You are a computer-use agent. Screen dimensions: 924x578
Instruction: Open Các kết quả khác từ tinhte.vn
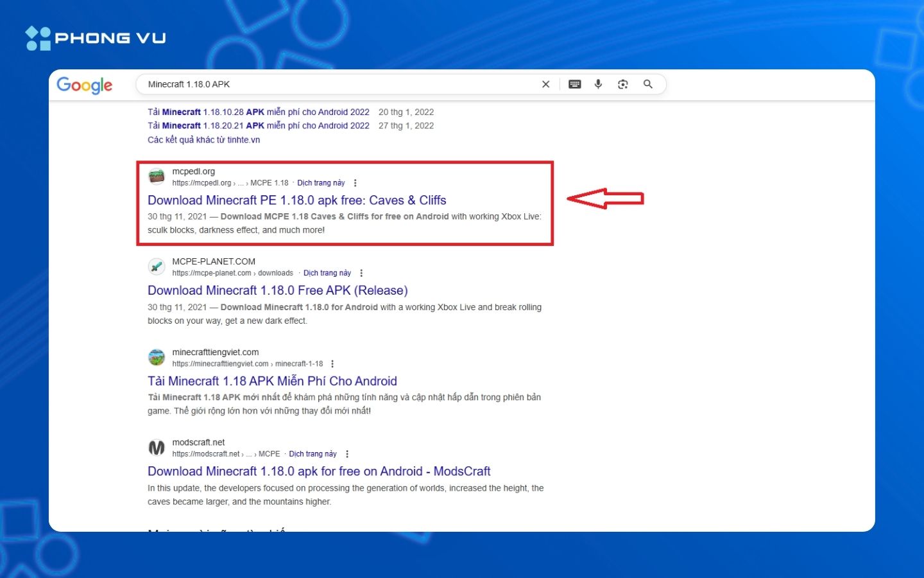point(203,140)
